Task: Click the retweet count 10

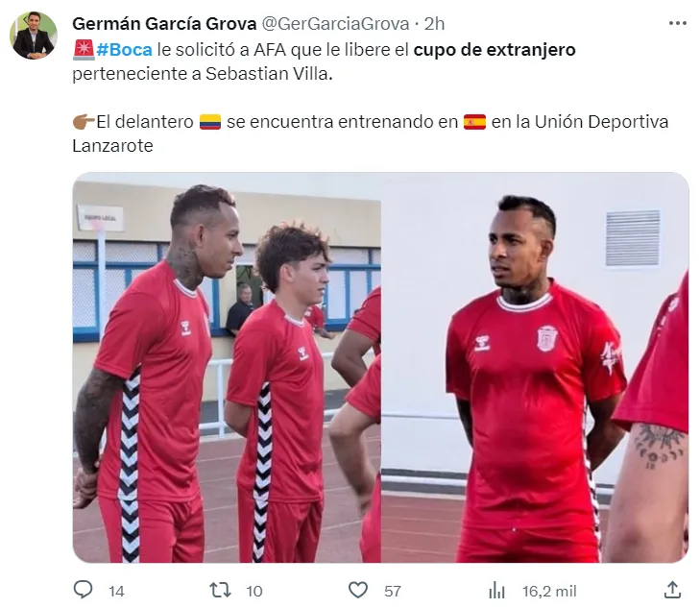Action: (254, 591)
